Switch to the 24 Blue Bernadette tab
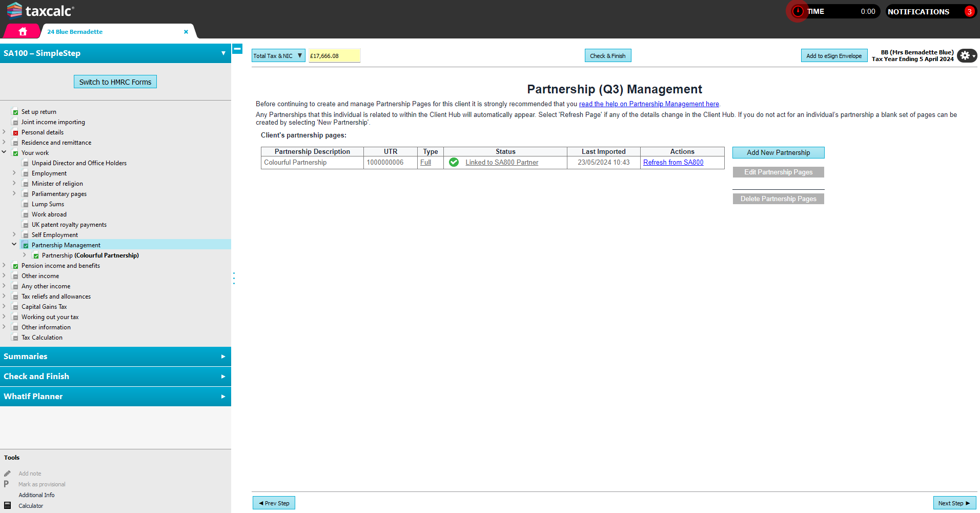The width and height of the screenshot is (980, 513). [74, 31]
